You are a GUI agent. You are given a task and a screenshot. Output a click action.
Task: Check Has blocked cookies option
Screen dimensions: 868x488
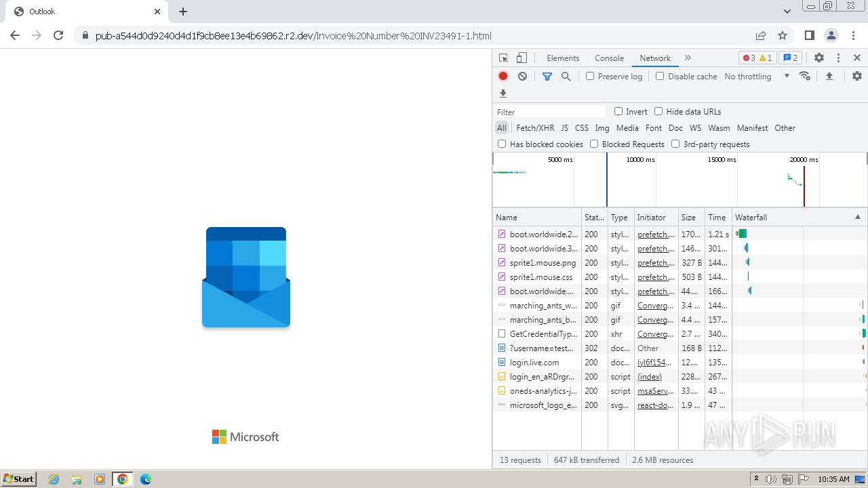tap(502, 144)
